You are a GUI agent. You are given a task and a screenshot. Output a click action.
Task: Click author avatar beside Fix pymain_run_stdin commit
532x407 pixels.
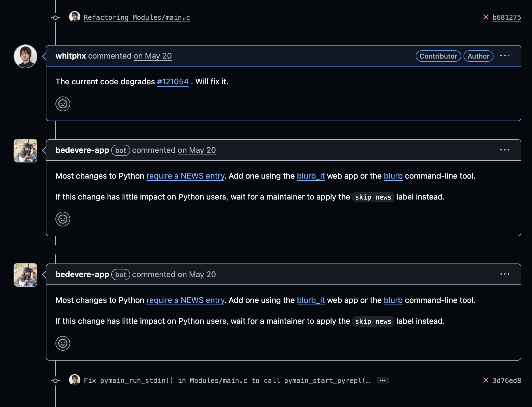pyautogui.click(x=75, y=380)
